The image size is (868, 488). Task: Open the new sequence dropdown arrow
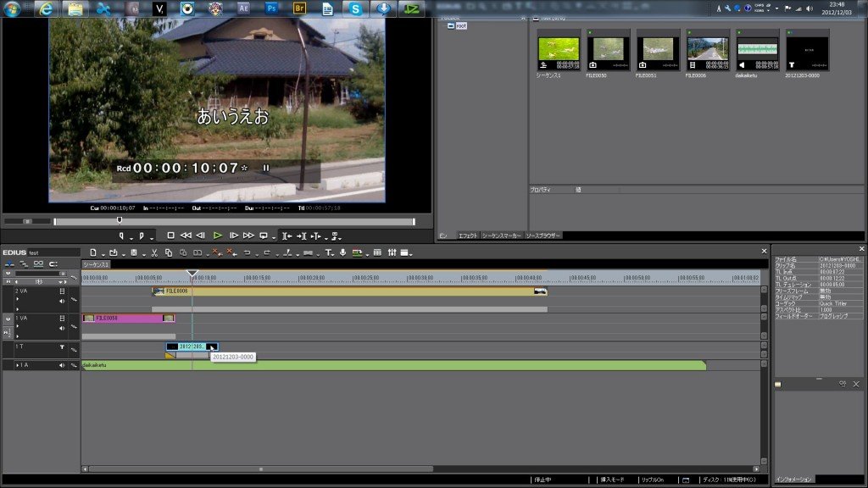(103, 255)
